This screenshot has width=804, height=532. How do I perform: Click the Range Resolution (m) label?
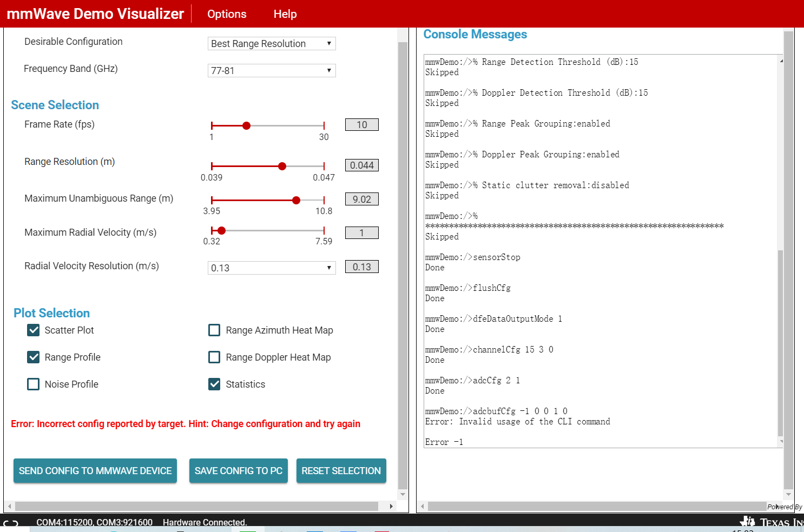pos(70,162)
